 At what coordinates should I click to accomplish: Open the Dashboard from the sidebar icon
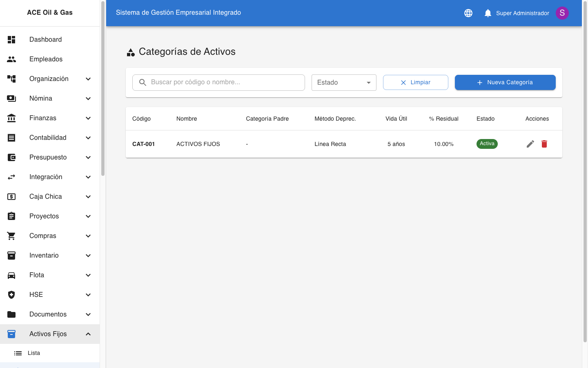coord(11,39)
